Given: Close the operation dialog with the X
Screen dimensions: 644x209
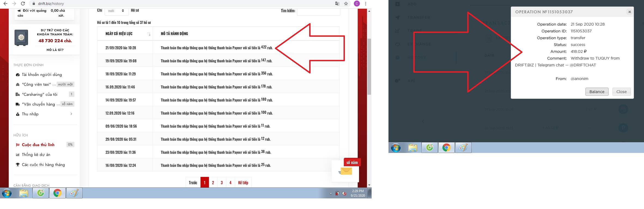Looking at the screenshot, I should (x=629, y=12).
